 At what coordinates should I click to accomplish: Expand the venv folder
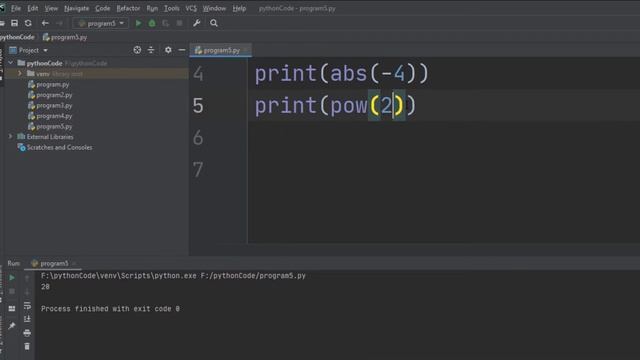click(20, 73)
